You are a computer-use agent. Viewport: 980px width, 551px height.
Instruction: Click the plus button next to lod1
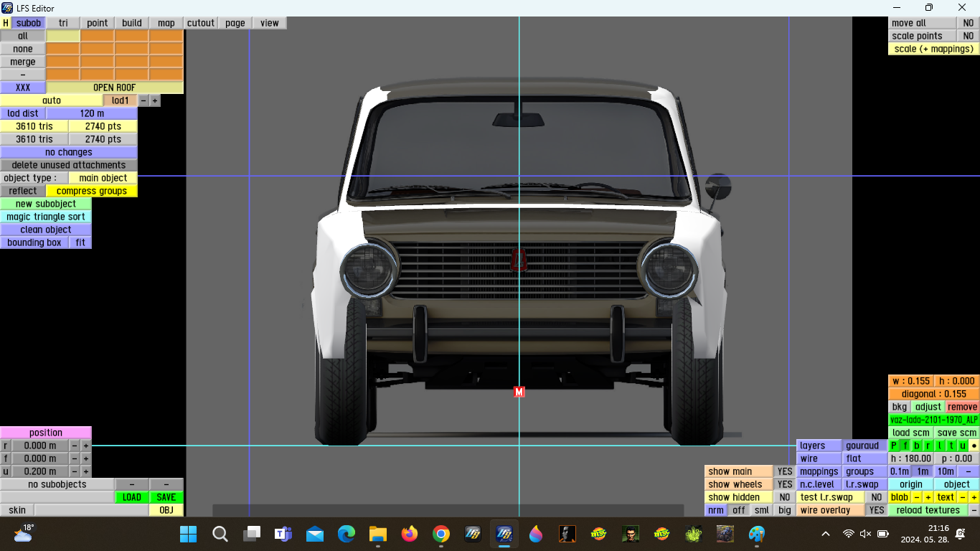155,100
